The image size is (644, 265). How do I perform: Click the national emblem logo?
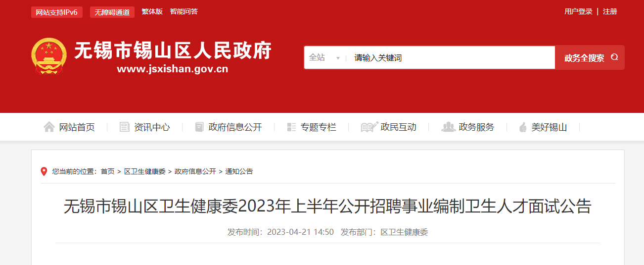pos(48,56)
